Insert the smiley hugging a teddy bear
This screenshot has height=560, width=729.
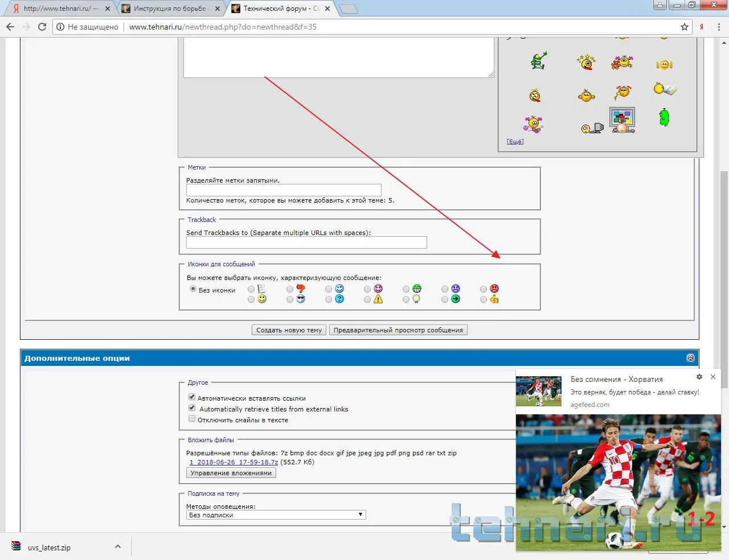pos(622,61)
